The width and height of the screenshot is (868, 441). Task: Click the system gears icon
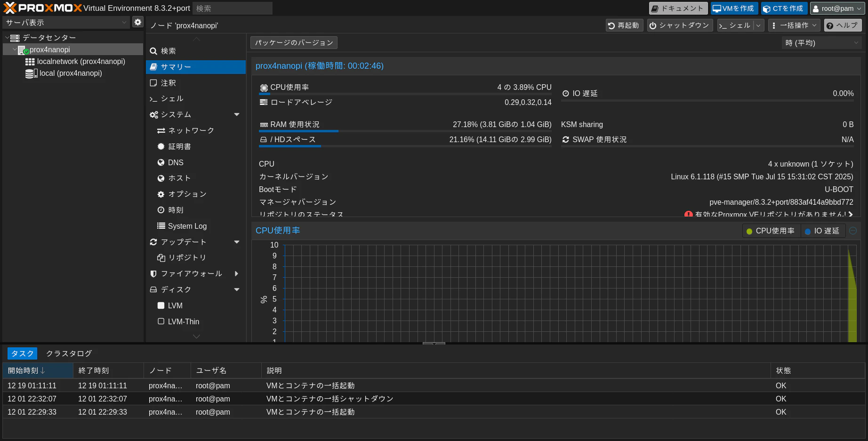(154, 115)
